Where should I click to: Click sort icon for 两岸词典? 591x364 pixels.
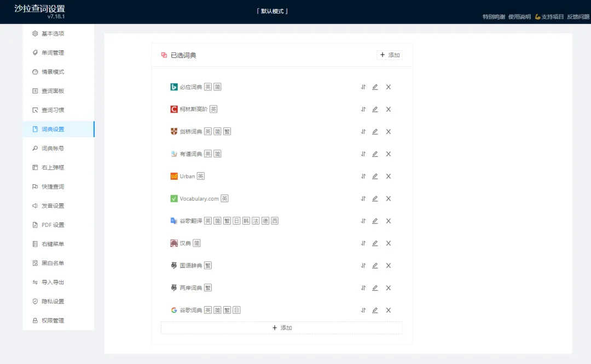point(363,288)
